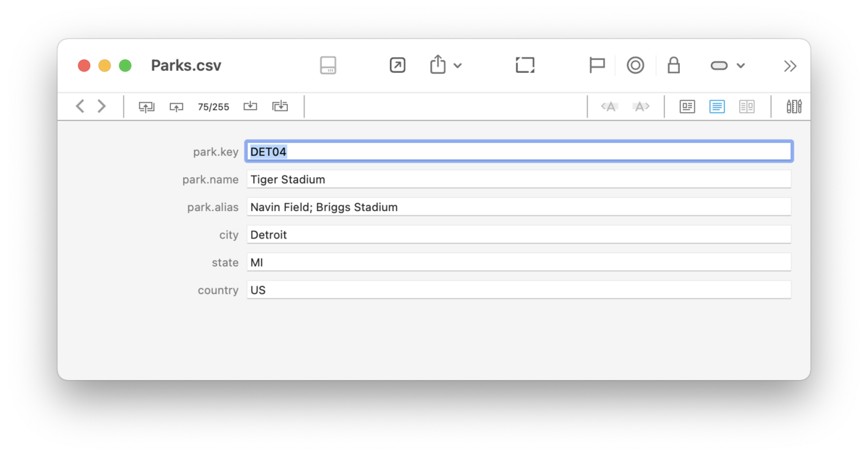Click the circular target icon
This screenshot has height=456, width=868.
(x=635, y=66)
